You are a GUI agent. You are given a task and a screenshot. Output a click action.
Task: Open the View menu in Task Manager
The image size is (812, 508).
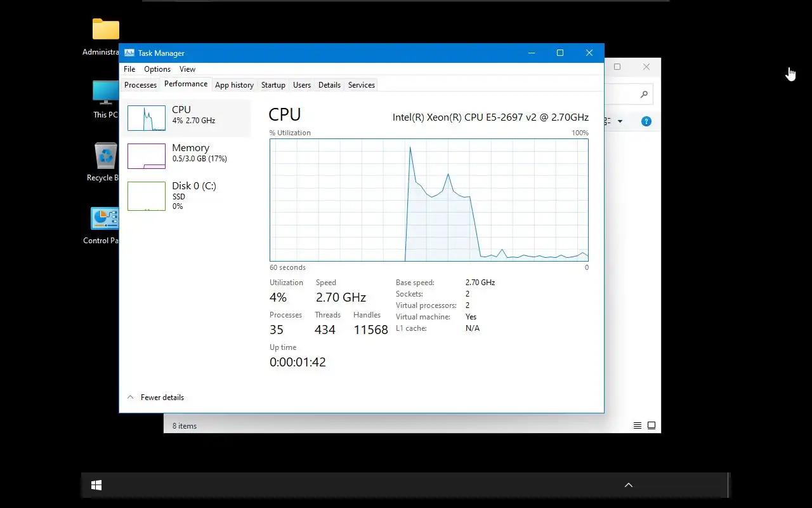(187, 69)
